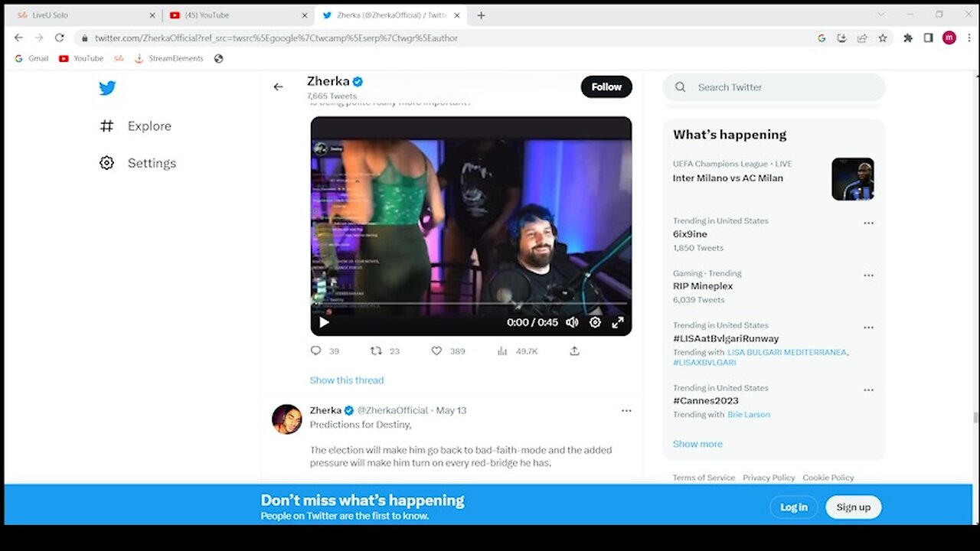Open new browser tab

481,15
